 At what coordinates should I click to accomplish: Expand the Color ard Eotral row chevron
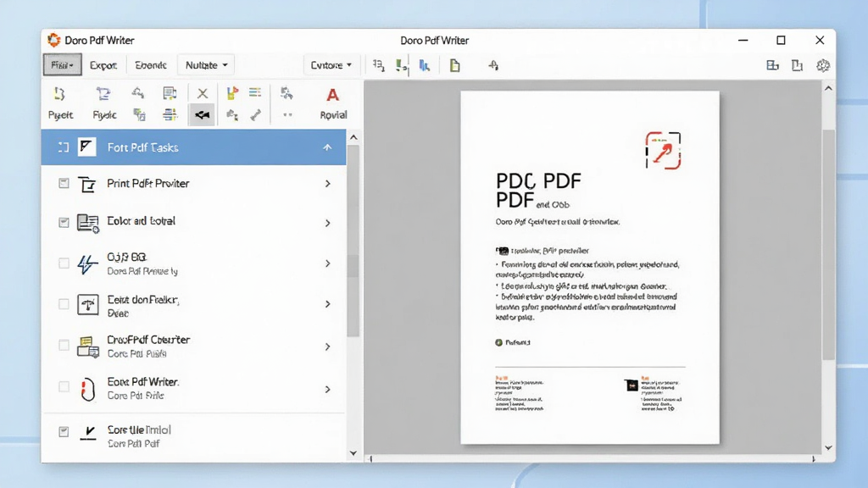click(x=328, y=223)
